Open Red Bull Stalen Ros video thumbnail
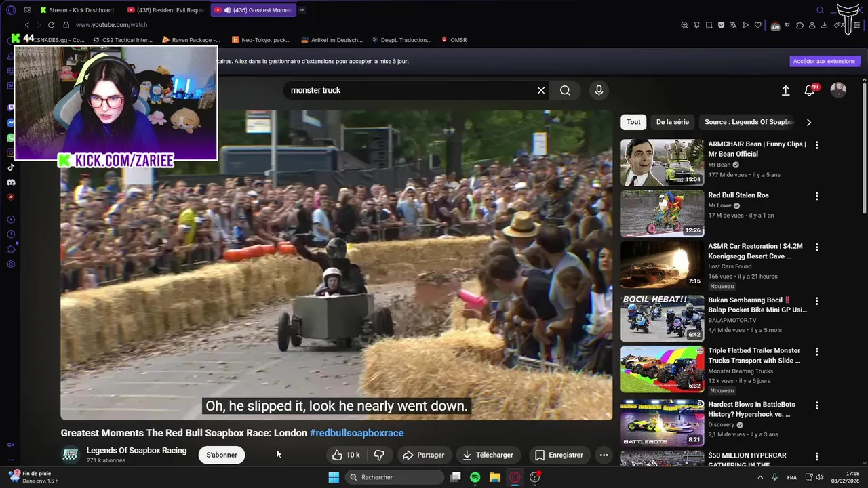The width and height of the screenshot is (868, 488). [662, 213]
